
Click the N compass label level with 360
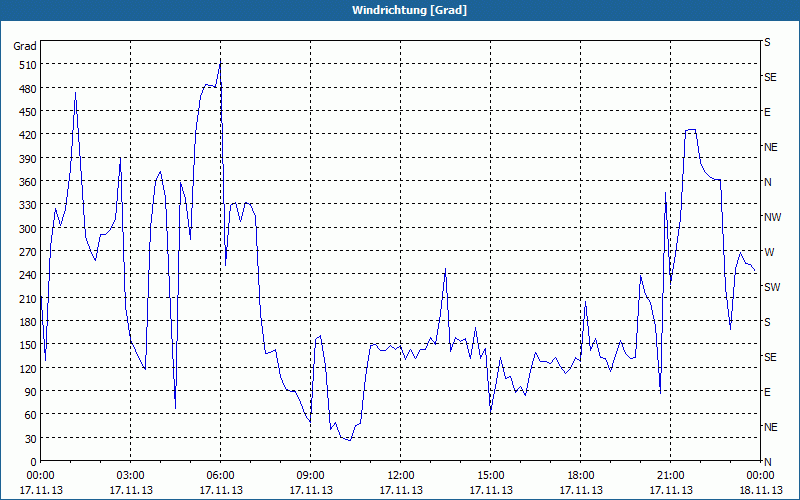point(767,182)
